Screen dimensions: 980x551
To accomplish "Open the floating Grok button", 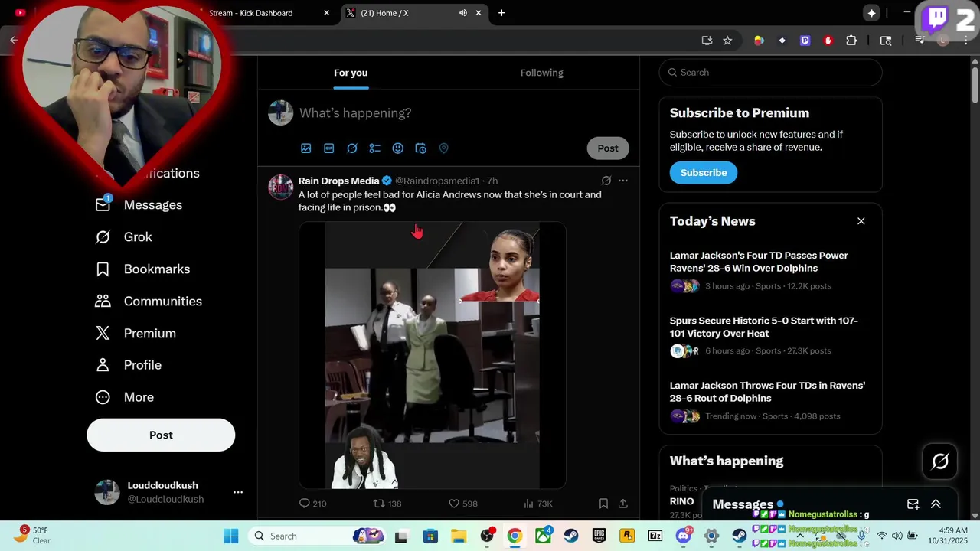I will [x=940, y=461].
